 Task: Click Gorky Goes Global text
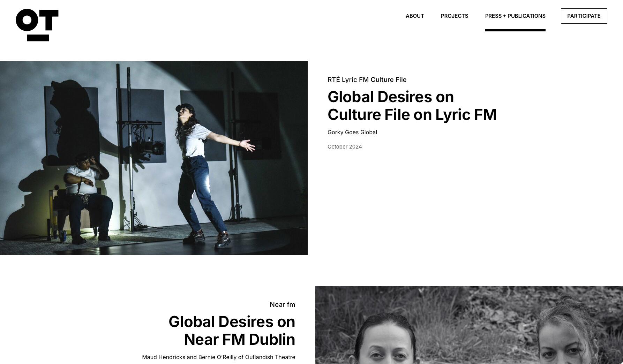(x=352, y=132)
